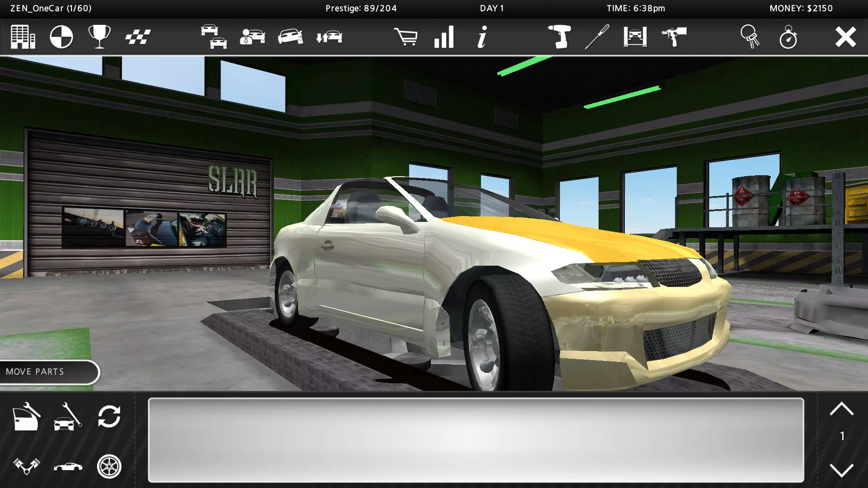Select the wheel rim parts category
The width and height of the screenshot is (868, 488).
point(109,466)
